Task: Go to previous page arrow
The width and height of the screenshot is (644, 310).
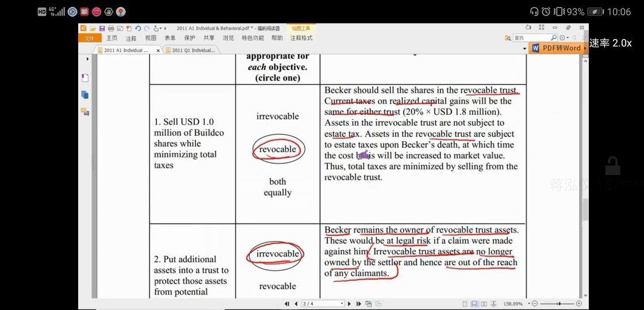Action: point(296,304)
